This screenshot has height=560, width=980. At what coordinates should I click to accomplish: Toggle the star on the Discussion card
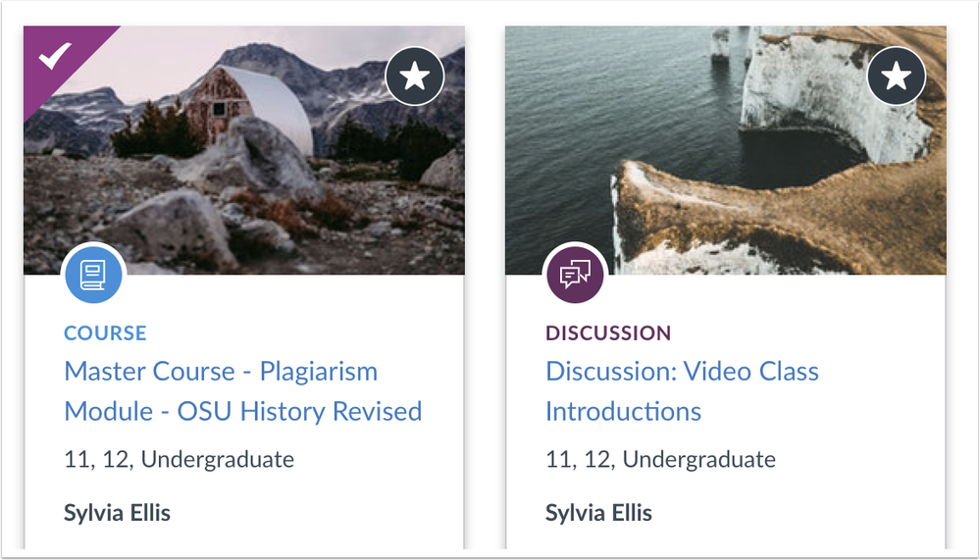click(897, 76)
